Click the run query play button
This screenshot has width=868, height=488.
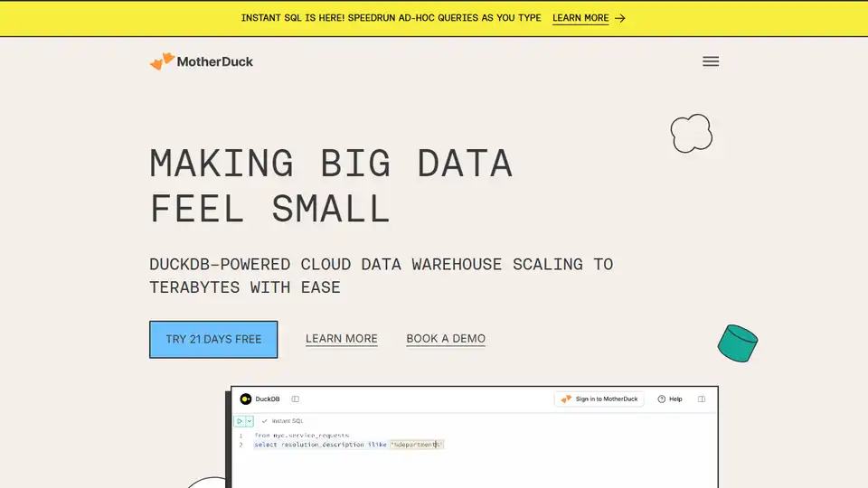(240, 421)
